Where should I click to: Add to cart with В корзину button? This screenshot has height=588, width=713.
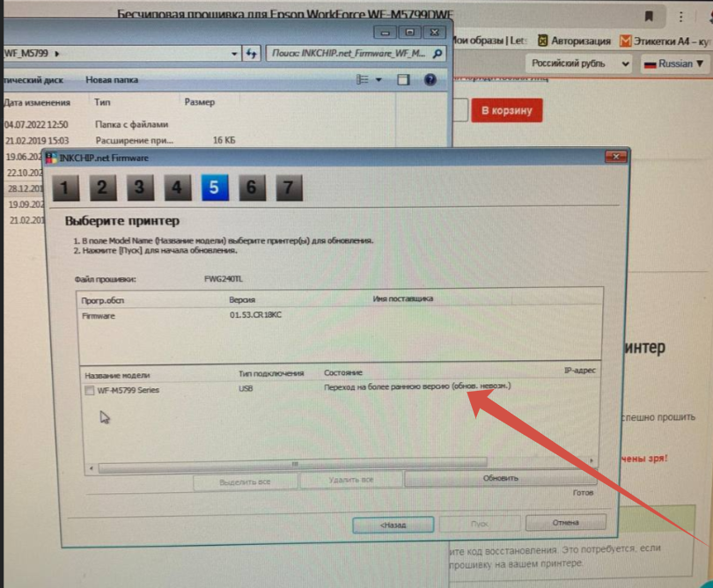click(x=506, y=110)
